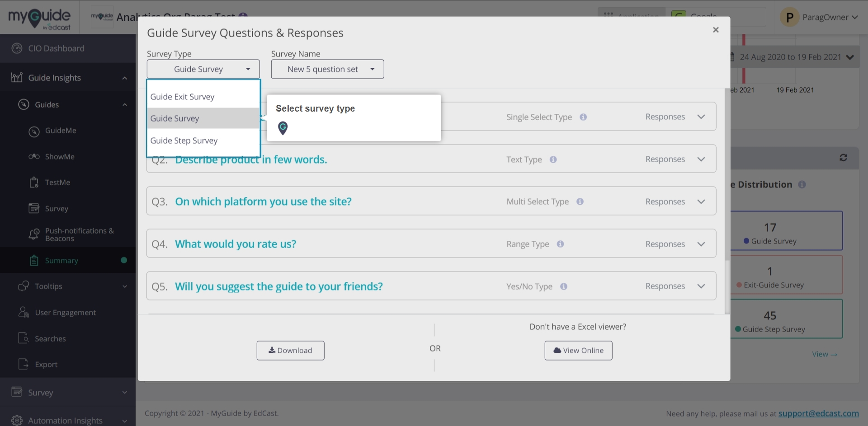
Task: Click the Tooltips icon in sidebar
Action: pos(24,286)
